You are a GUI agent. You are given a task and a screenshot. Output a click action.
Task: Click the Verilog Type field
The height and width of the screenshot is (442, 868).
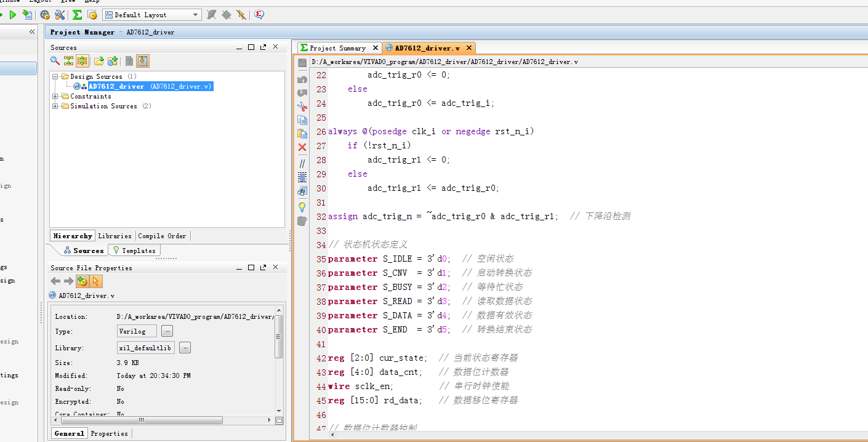[137, 331]
